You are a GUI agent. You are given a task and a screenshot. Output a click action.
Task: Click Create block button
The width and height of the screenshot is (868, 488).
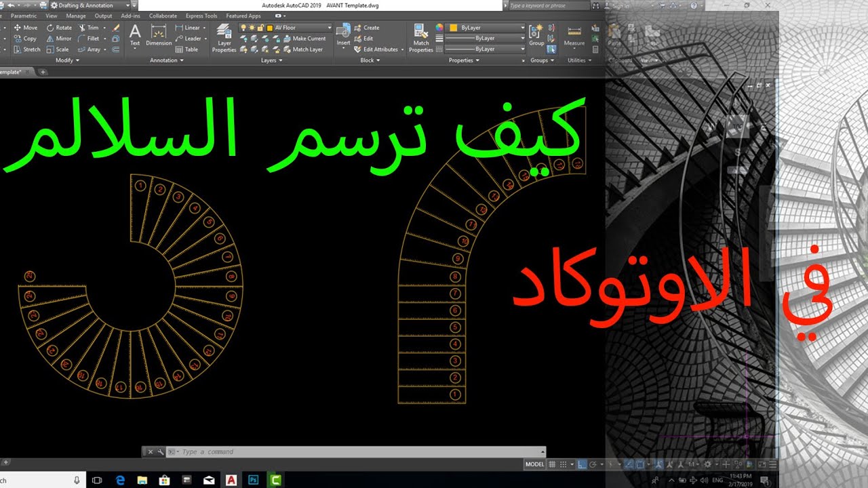(x=366, y=28)
